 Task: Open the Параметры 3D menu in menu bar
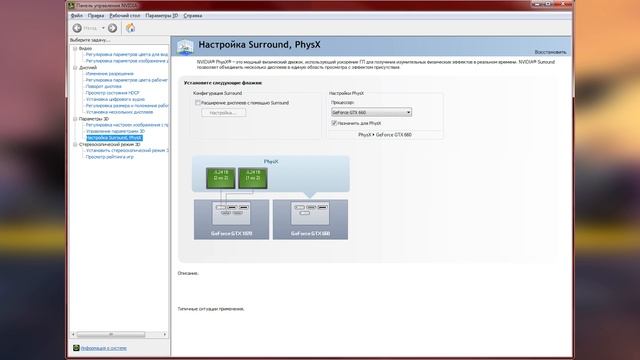pyautogui.click(x=162, y=16)
